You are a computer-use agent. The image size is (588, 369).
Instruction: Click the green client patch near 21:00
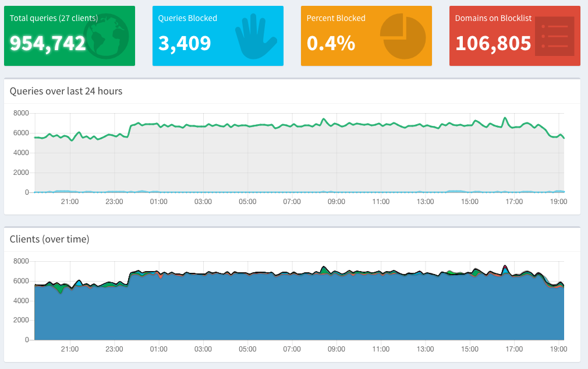click(58, 288)
